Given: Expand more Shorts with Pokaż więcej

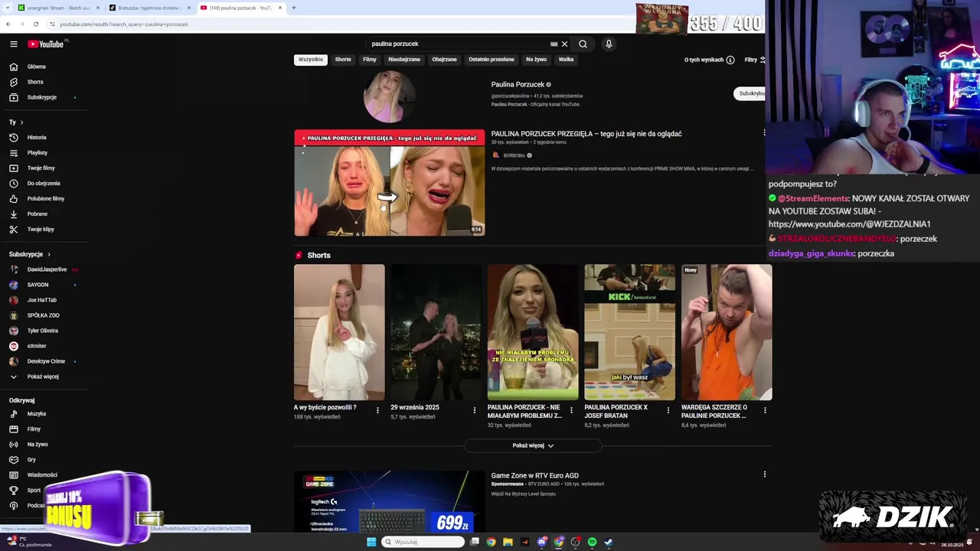Looking at the screenshot, I should click(533, 445).
